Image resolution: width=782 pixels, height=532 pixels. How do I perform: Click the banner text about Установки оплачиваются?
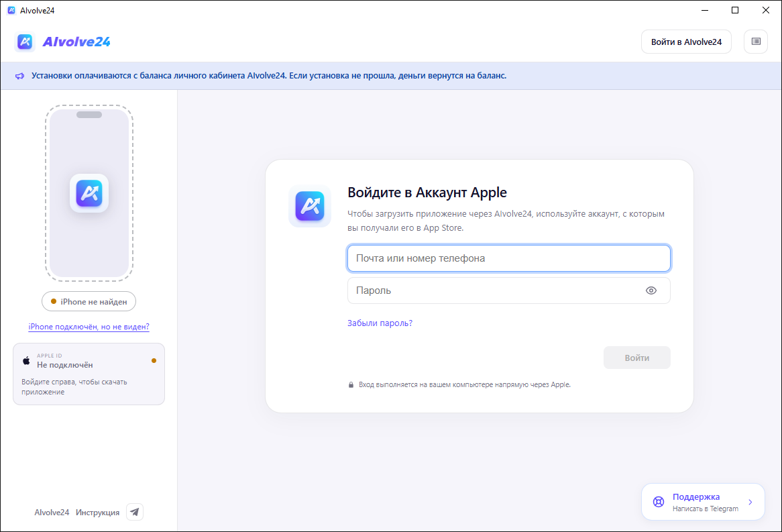coord(269,76)
